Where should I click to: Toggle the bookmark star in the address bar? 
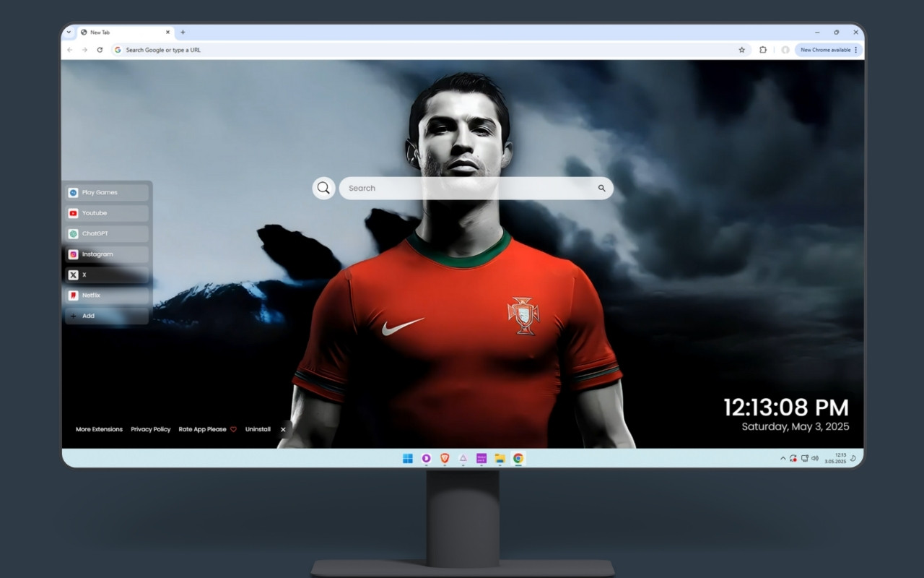pyautogui.click(x=741, y=49)
